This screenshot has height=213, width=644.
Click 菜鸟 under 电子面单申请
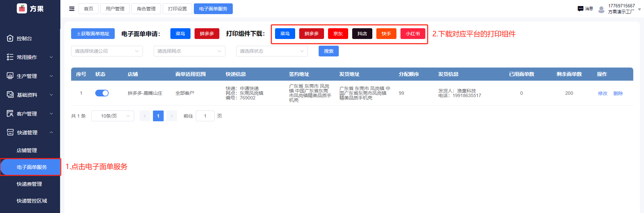pos(180,34)
